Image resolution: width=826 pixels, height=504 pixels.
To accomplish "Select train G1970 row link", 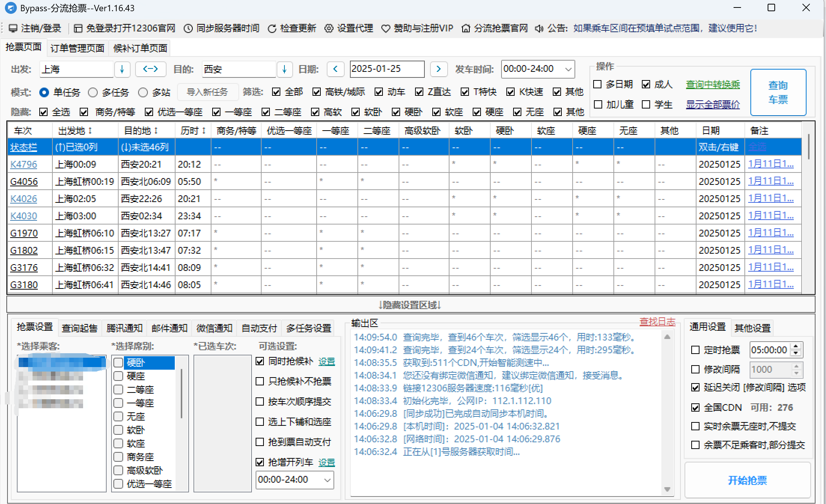I will 24,233.
